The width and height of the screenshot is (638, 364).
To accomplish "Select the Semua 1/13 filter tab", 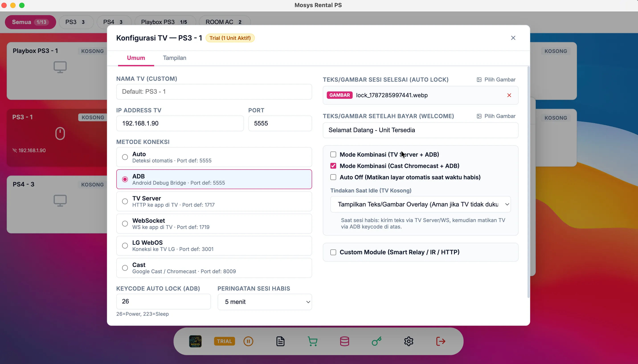I will tap(30, 22).
